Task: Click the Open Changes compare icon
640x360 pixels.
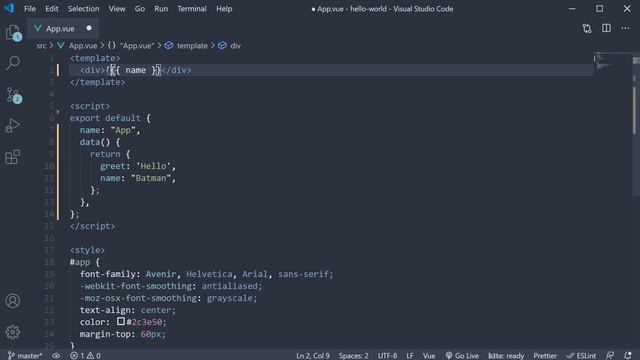Action: click(587, 29)
